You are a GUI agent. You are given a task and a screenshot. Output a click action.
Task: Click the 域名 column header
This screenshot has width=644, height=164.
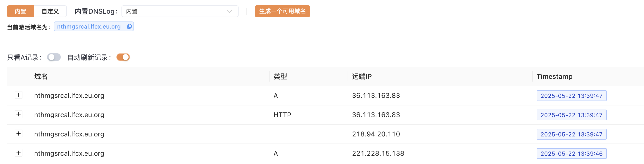pyautogui.click(x=41, y=76)
